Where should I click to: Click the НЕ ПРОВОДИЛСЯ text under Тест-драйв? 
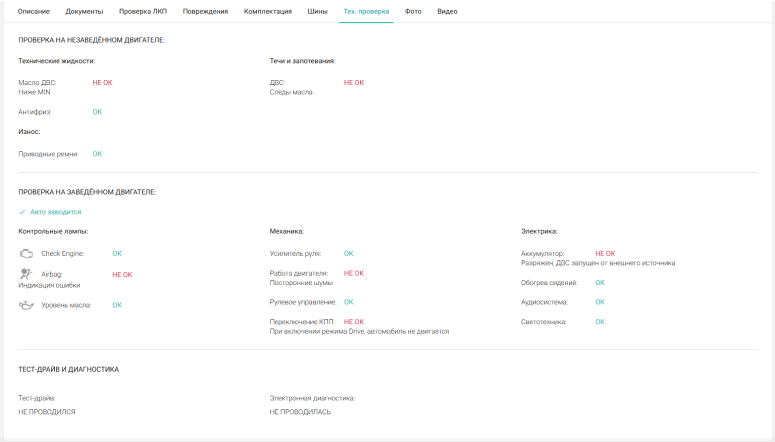[47, 411]
